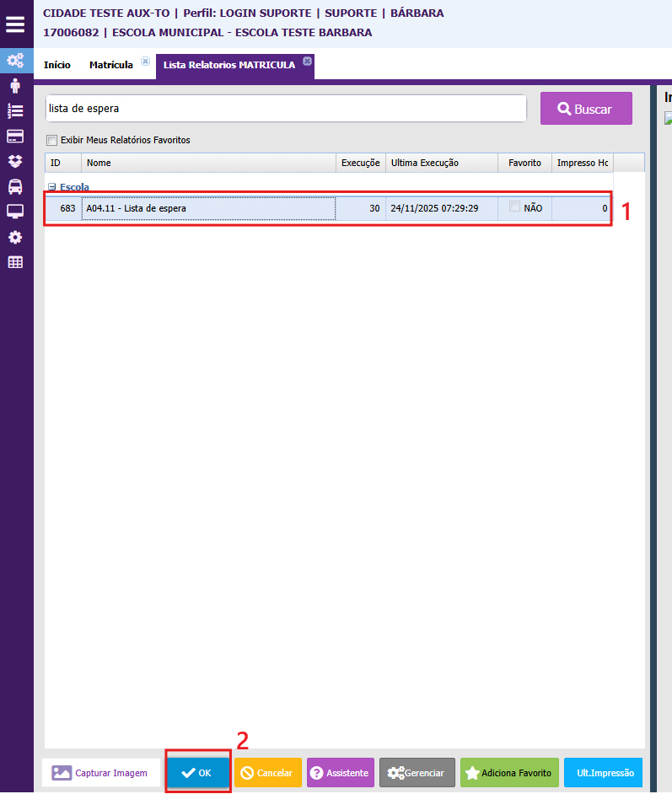Open the single gear settings sidebar icon

click(15, 237)
